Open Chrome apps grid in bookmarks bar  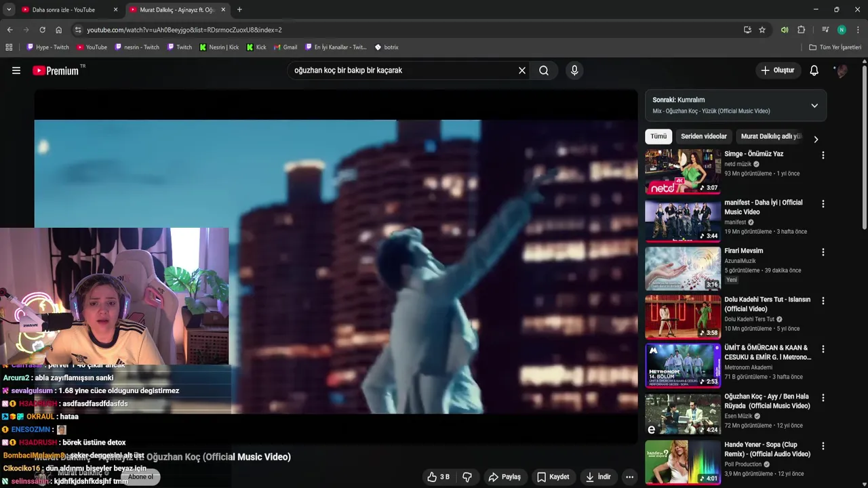pyautogui.click(x=9, y=47)
